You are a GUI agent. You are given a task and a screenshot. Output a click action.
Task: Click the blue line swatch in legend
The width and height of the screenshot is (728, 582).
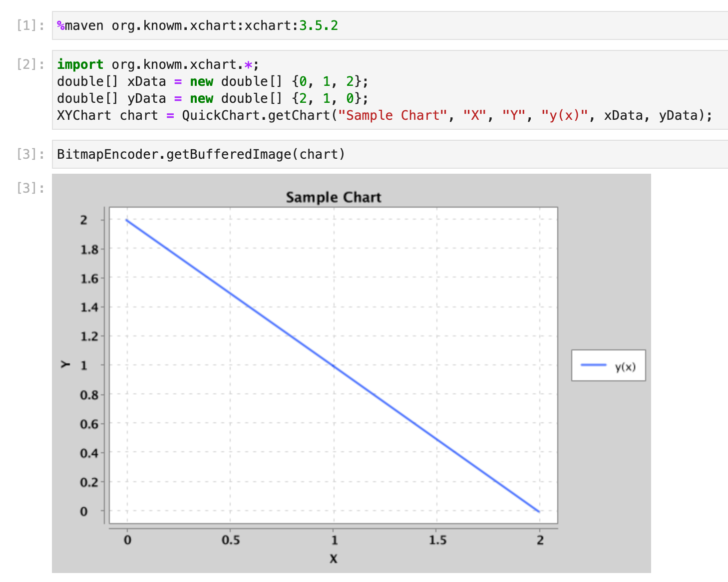(x=593, y=365)
